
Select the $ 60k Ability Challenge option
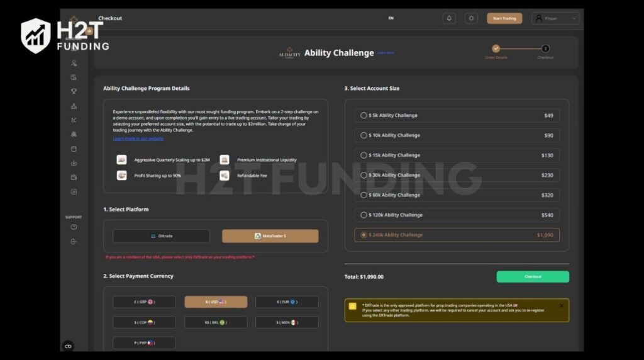coord(457,195)
